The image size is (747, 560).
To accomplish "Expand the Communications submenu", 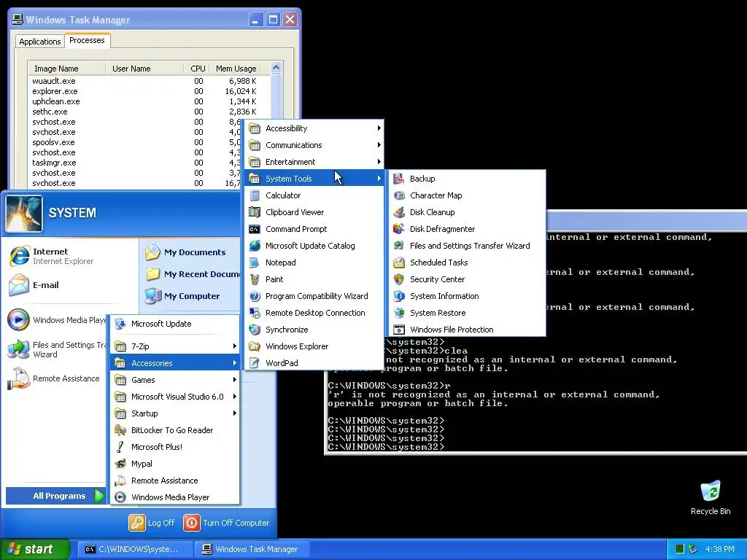I will tap(314, 145).
